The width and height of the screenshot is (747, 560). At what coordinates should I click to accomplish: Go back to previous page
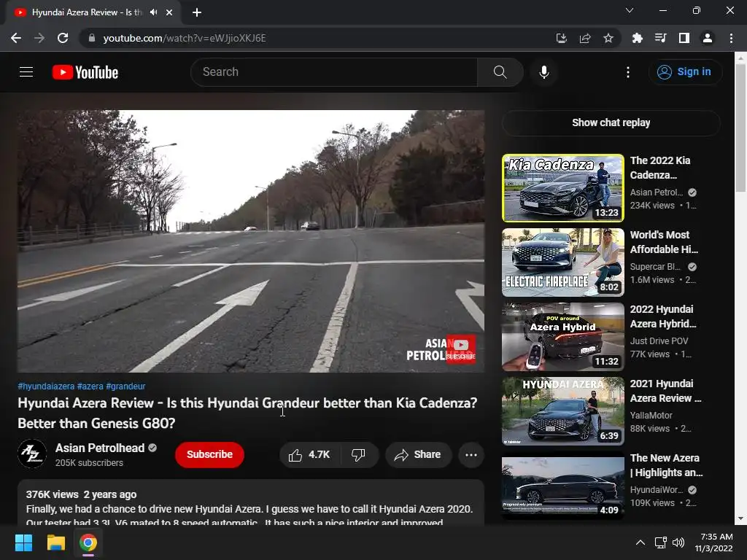click(x=16, y=38)
